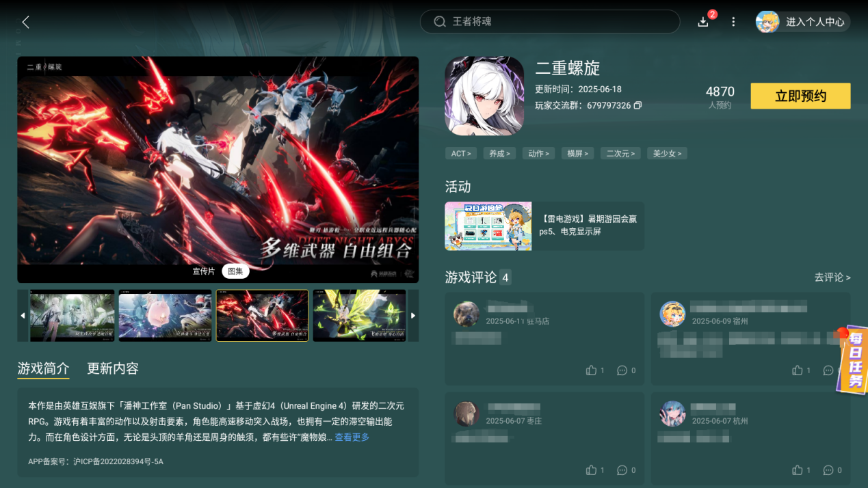
Task: Click the 活动 section heading
Action: [x=458, y=187]
